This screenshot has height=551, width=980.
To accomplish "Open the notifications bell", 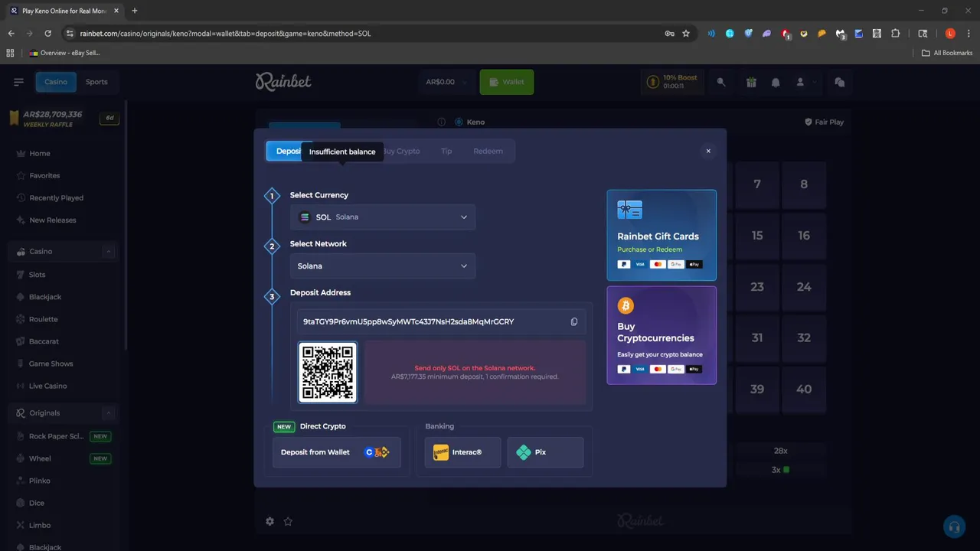I will pos(776,82).
